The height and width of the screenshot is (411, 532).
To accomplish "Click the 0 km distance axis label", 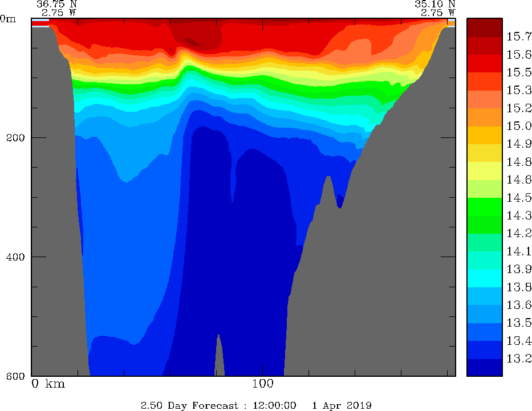I will pos(48,384).
